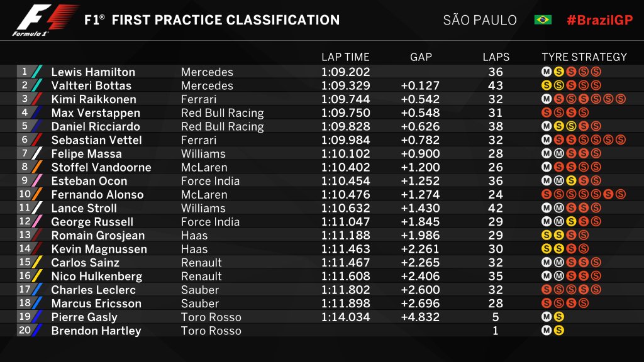
Task: Click the Formula 1 logo
Action: pyautogui.click(x=45, y=20)
